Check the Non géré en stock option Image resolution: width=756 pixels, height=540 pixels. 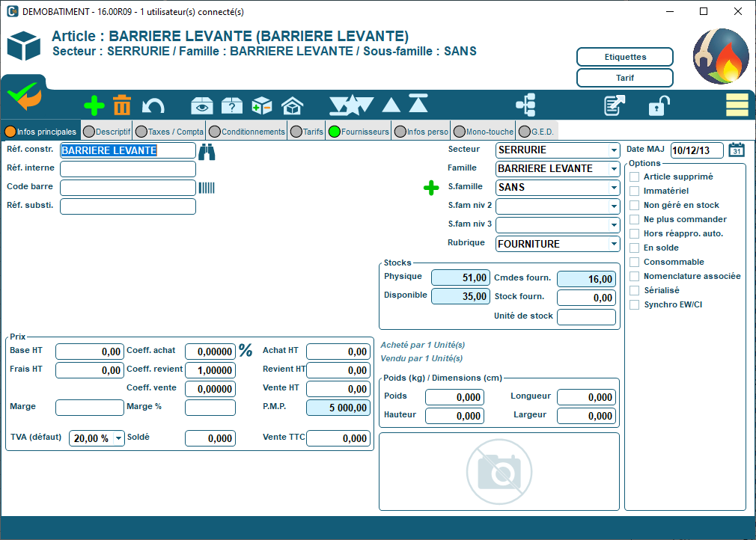pos(634,204)
